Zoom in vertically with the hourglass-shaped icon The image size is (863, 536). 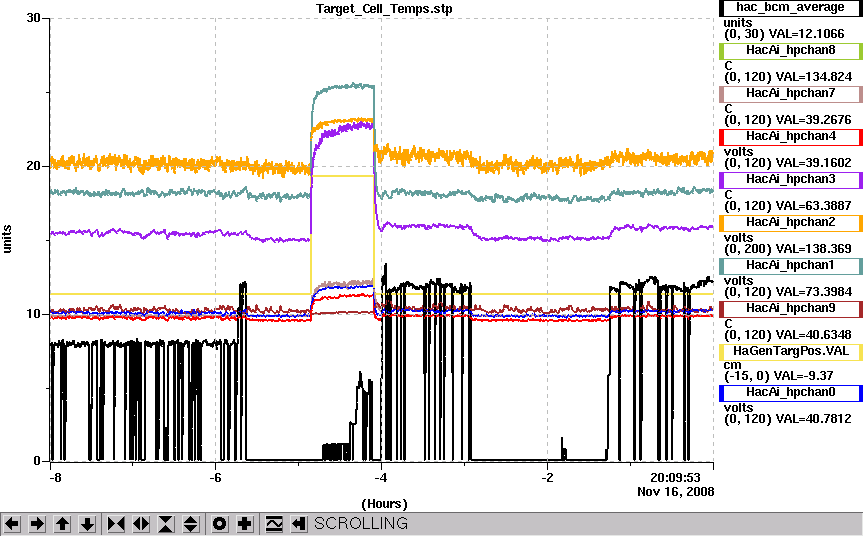166,523
